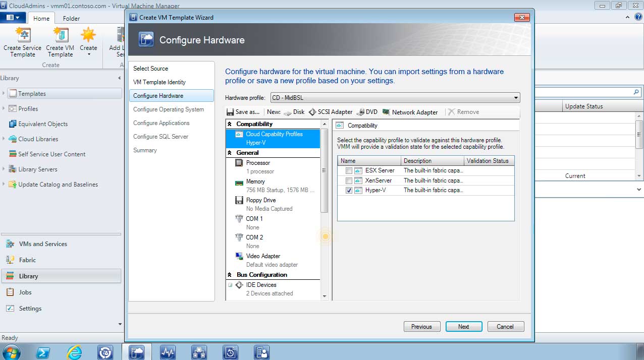Select Self Service User Content
Viewport: 644px width, 360px height.
(x=47, y=154)
